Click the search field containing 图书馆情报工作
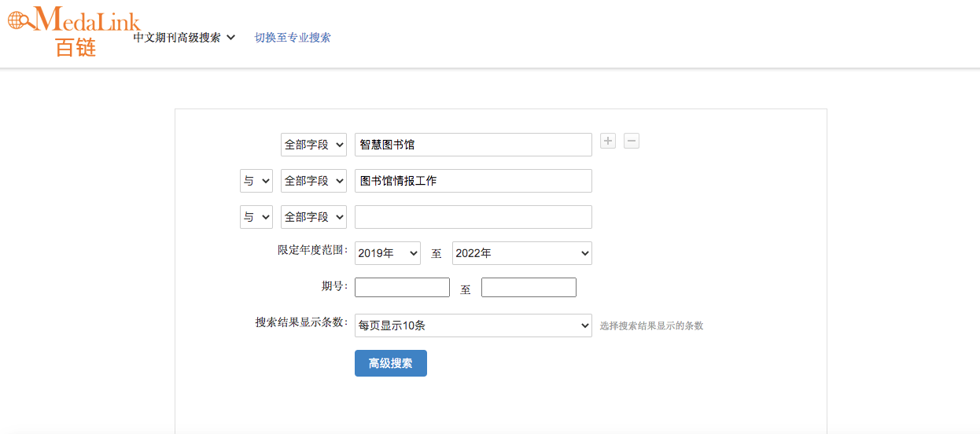The image size is (980, 434). 473,181
